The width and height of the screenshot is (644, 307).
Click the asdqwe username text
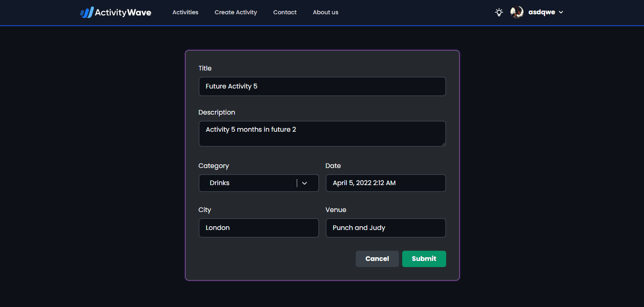(x=541, y=12)
